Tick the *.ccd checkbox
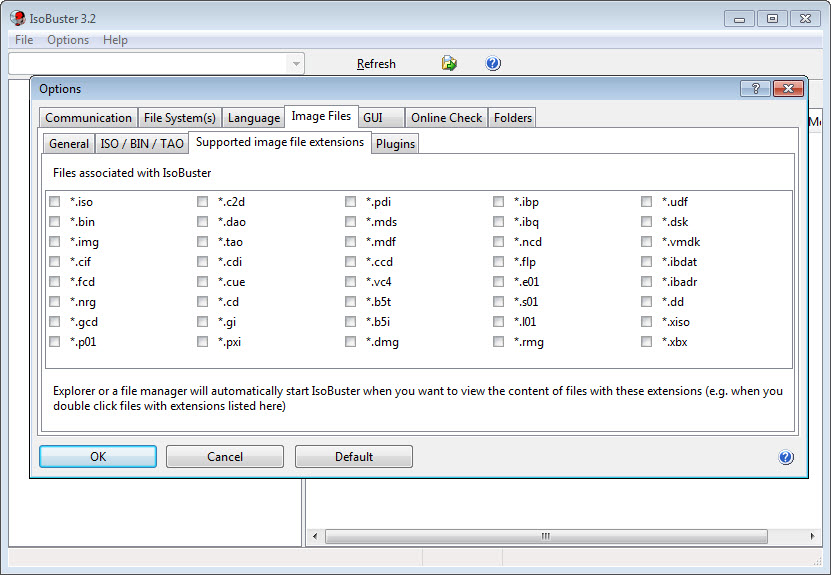Viewport: 831px width, 575px height. pos(350,261)
